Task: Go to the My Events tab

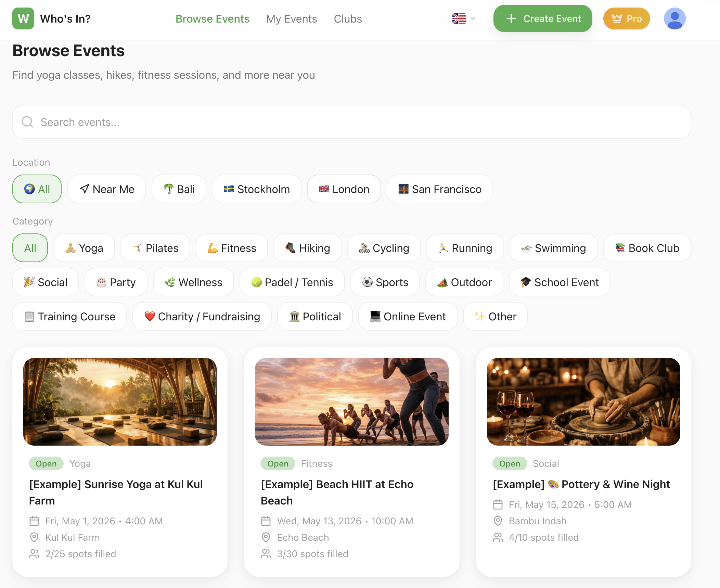Action: coord(292,19)
